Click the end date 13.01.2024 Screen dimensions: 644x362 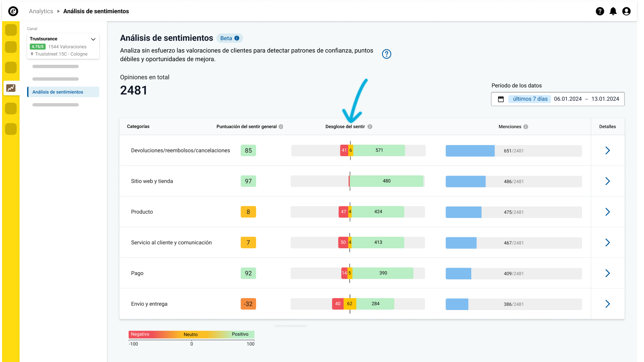605,99
